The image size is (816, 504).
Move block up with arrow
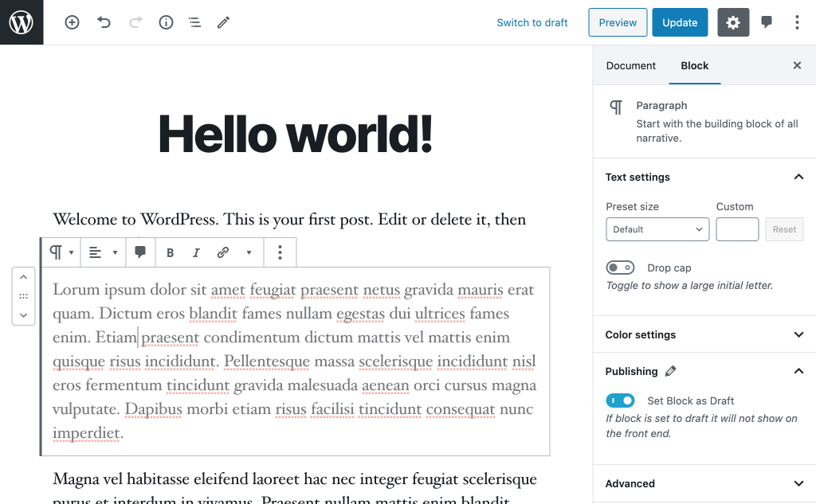pyautogui.click(x=23, y=277)
